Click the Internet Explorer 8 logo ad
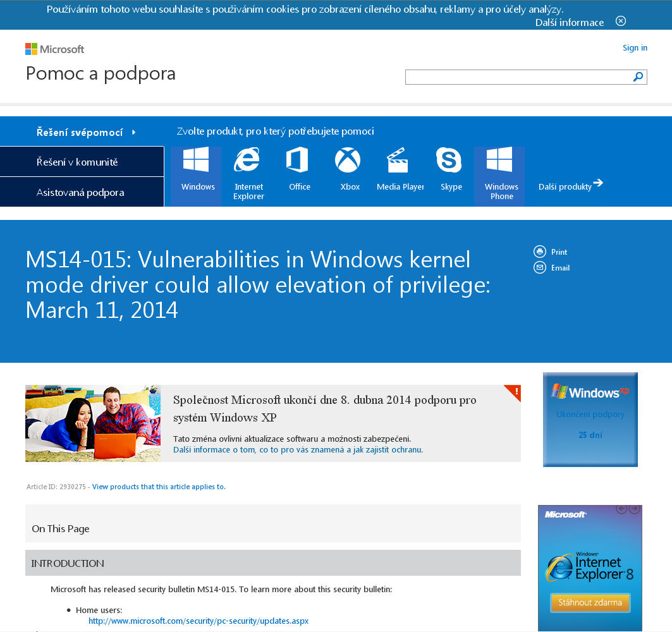The height and width of the screenshot is (632, 672). 589,568
